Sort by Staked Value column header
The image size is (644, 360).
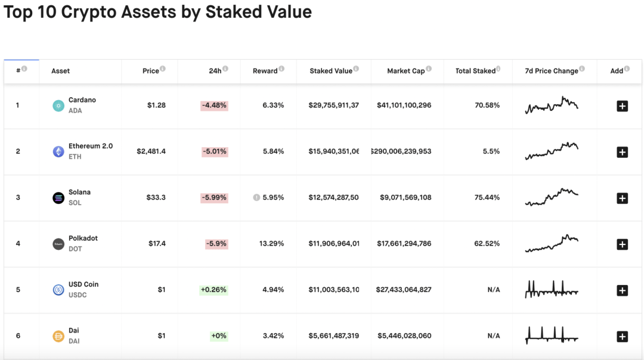pos(330,71)
